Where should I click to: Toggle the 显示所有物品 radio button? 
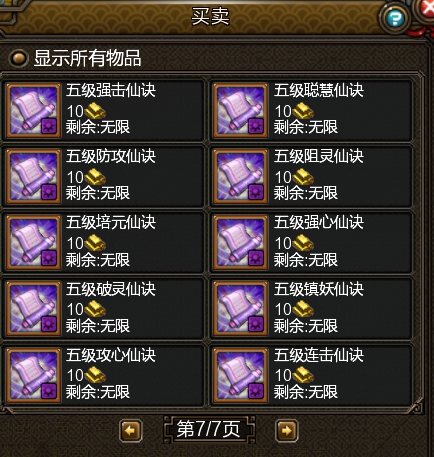[18, 58]
